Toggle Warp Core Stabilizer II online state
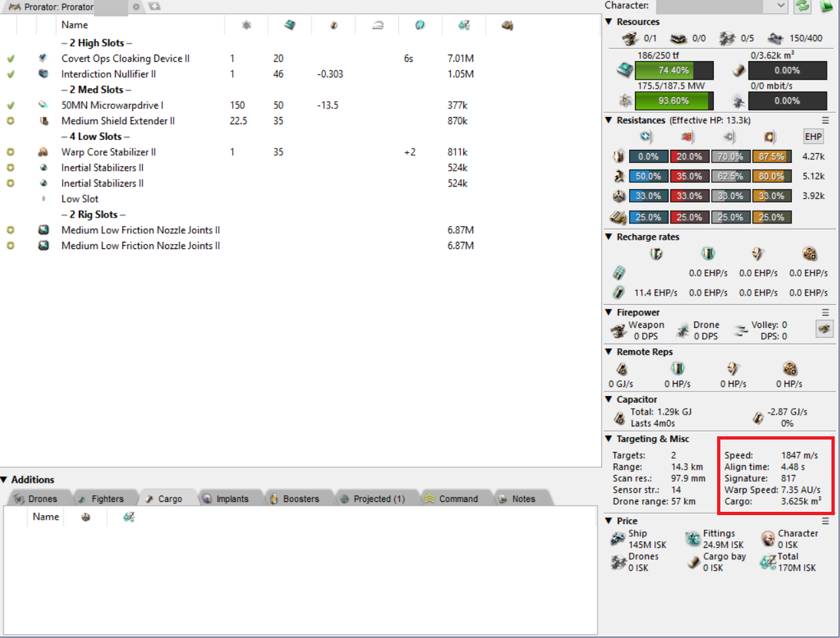Image resolution: width=840 pixels, height=638 pixels. (x=11, y=152)
